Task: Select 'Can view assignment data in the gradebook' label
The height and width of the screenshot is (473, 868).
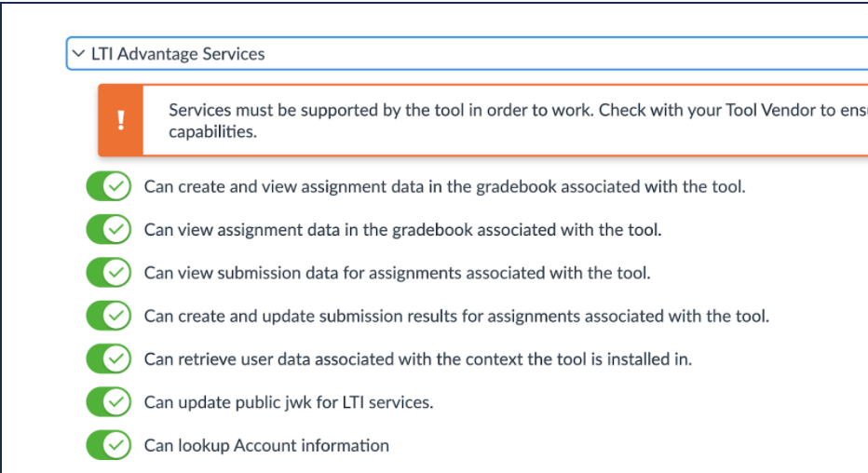Action: tap(402, 229)
